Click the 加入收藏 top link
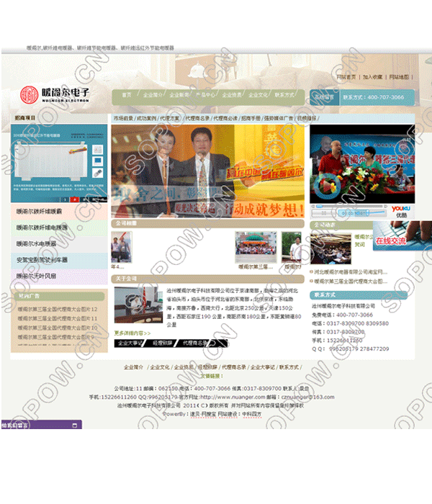The width and height of the screenshot is (432, 504). [x=372, y=77]
